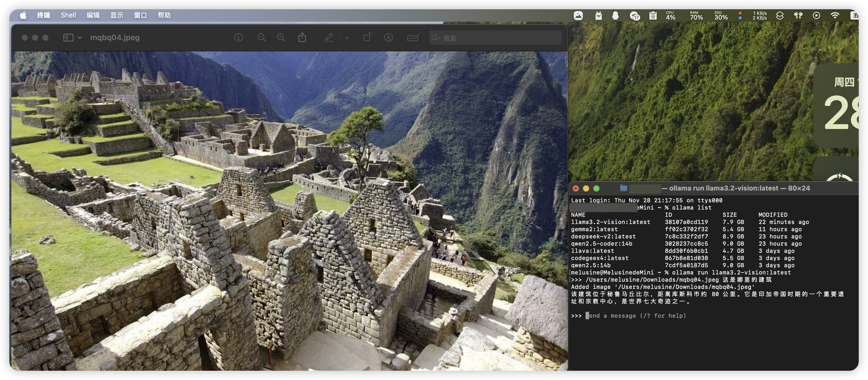
Task: Open the form filling toolbar icon
Action: click(413, 37)
